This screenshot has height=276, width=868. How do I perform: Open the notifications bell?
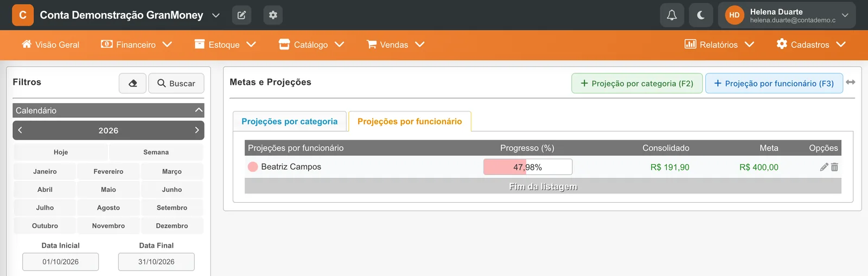pyautogui.click(x=672, y=15)
